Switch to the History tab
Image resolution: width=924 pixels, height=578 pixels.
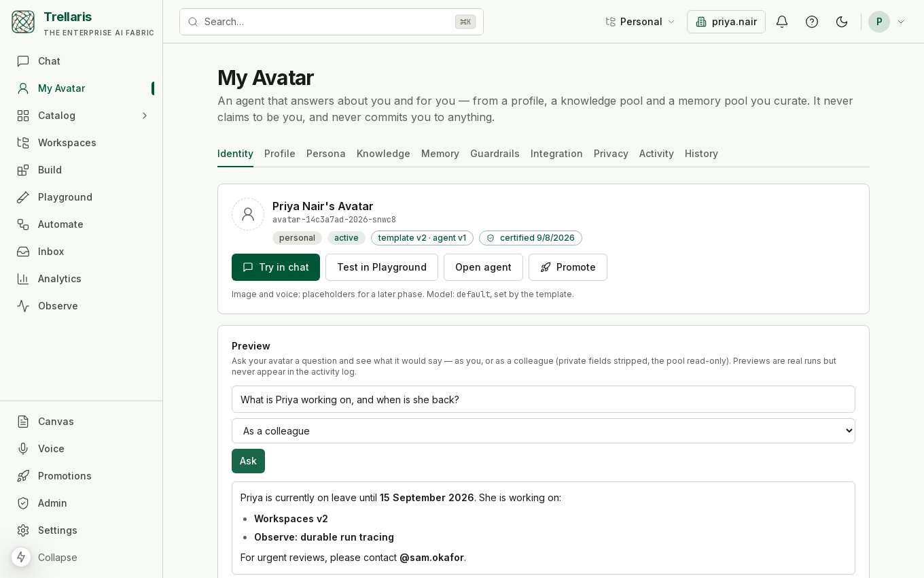[x=701, y=154]
